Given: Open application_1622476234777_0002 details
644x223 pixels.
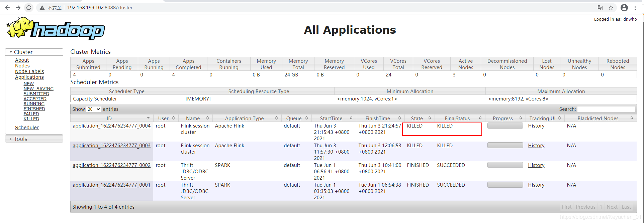Looking at the screenshot, I should click(112, 165).
